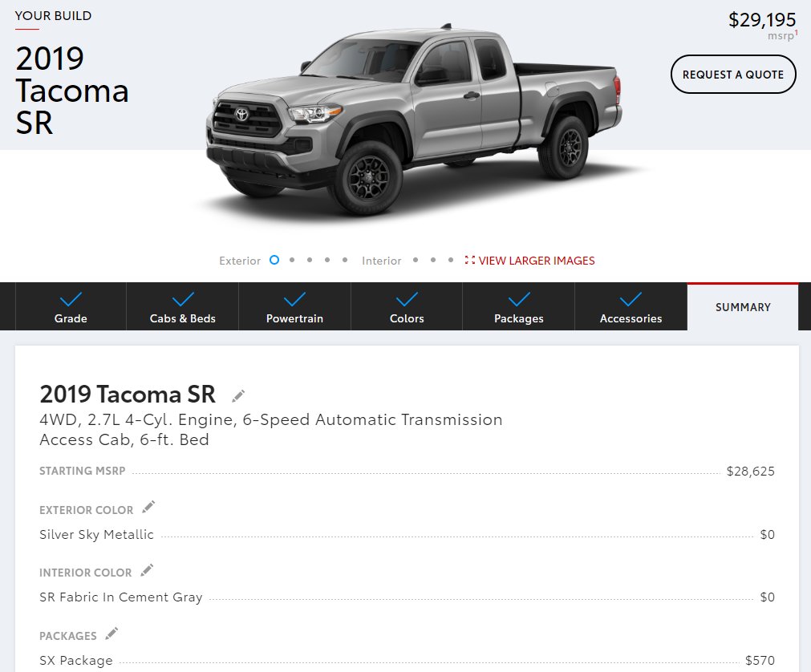Select the last exterior view dot
The image size is (811, 672).
(x=345, y=260)
